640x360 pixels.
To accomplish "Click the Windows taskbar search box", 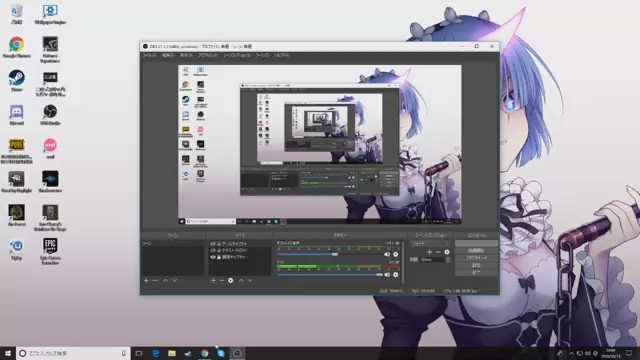I will tap(73, 353).
